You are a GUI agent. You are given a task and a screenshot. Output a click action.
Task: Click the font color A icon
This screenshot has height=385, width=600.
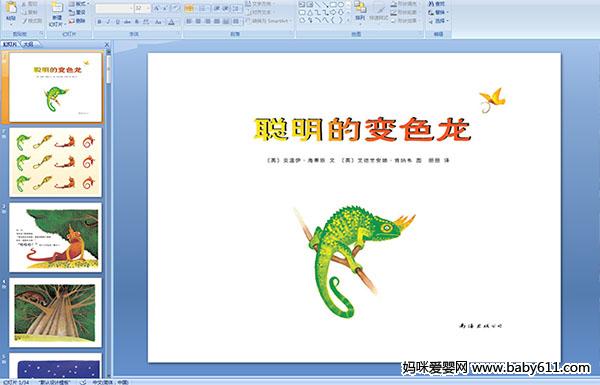(x=171, y=22)
